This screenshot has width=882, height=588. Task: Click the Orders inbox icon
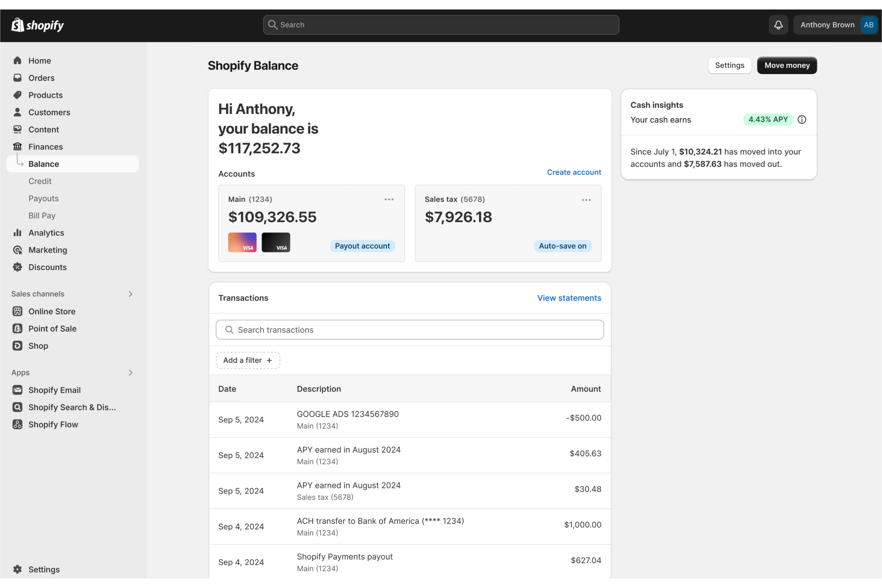pos(17,78)
